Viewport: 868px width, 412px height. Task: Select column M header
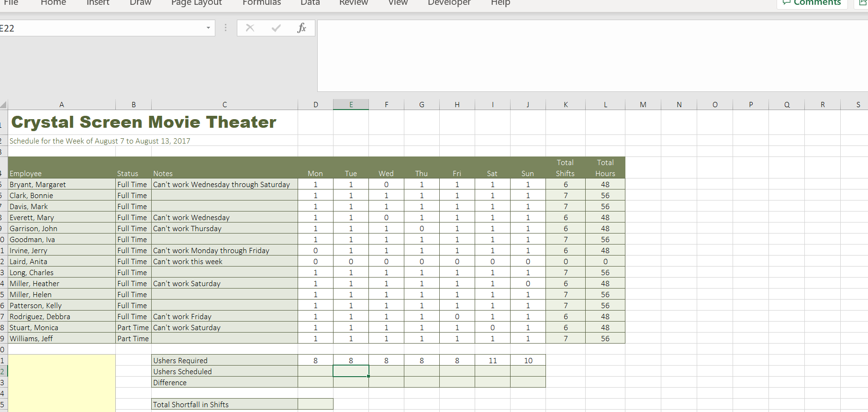[x=643, y=104]
